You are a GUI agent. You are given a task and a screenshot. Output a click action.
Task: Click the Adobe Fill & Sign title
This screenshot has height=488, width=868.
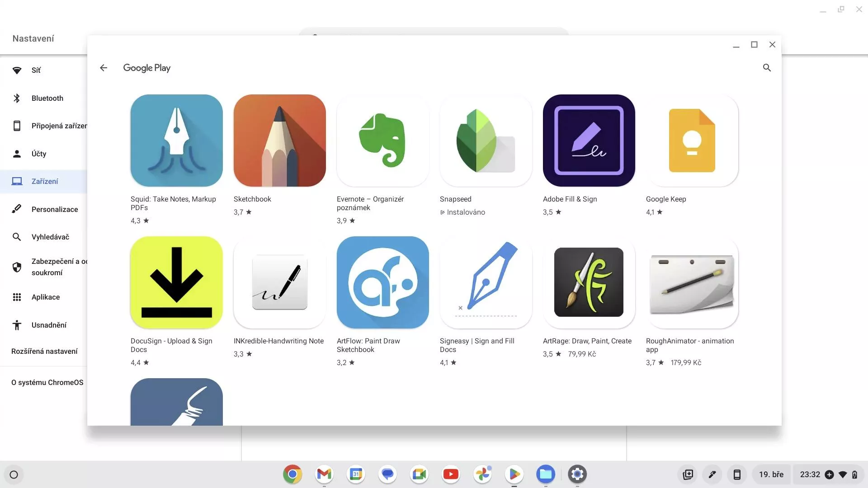click(570, 199)
